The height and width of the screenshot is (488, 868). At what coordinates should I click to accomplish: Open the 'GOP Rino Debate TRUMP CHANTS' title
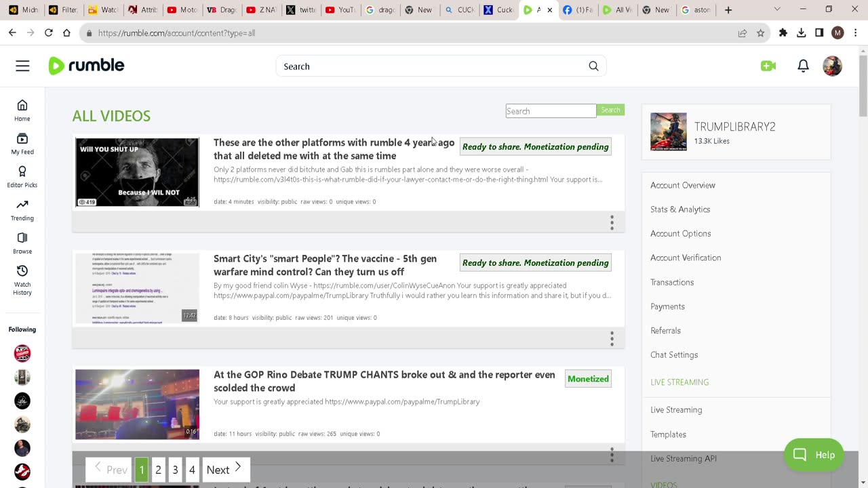(x=384, y=381)
